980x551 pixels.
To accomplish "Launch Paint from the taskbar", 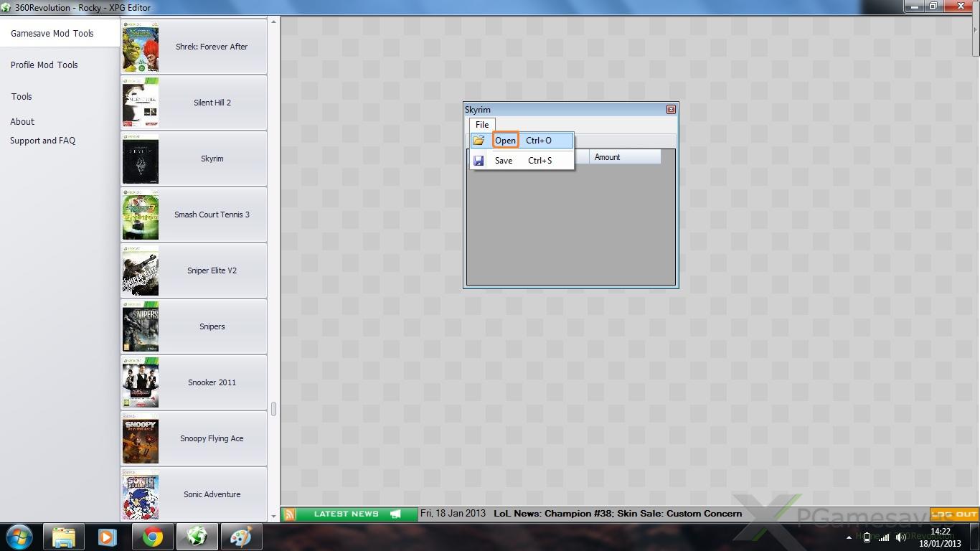I will point(240,537).
